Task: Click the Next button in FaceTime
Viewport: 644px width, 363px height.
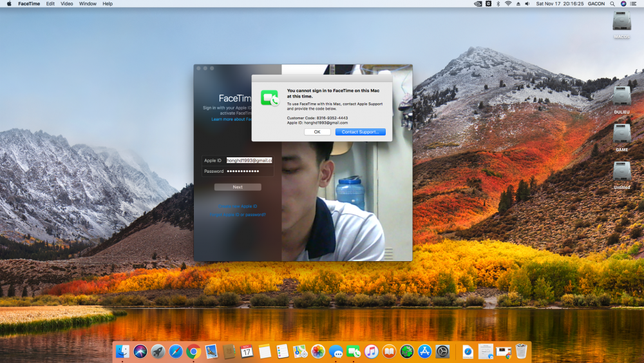Action: (238, 187)
